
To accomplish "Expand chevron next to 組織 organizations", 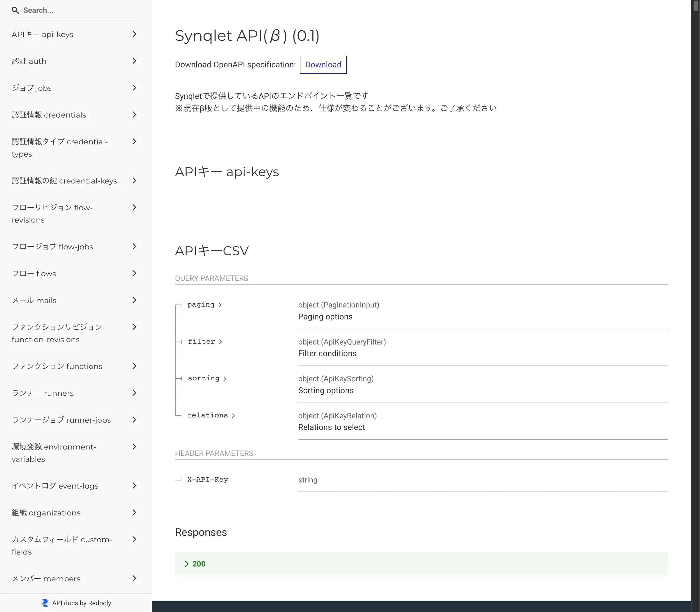I will click(134, 512).
